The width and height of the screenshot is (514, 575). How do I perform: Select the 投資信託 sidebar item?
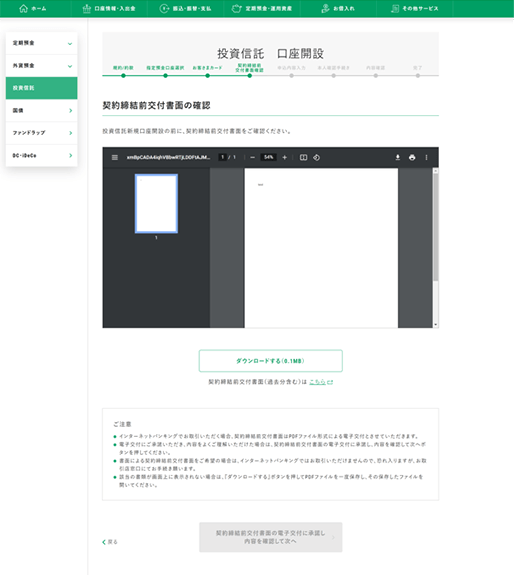click(x=41, y=88)
